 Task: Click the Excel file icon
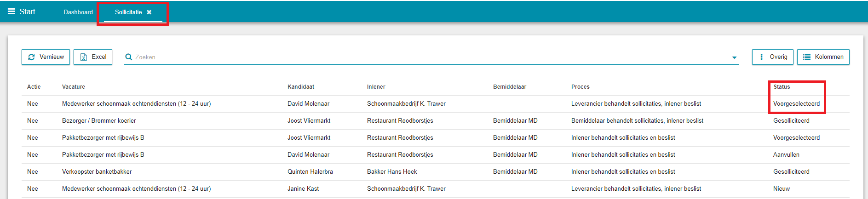point(84,57)
